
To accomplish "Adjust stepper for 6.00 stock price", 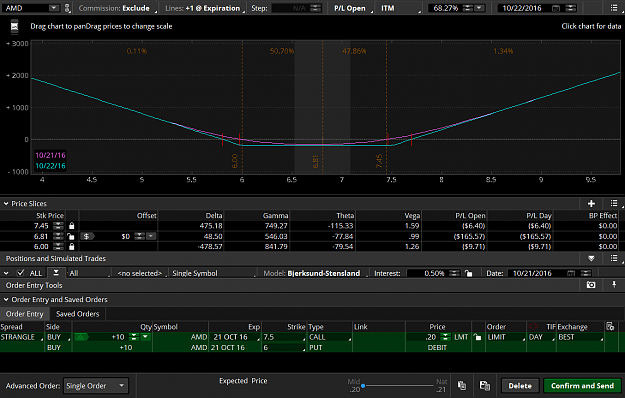I will pos(58,247).
